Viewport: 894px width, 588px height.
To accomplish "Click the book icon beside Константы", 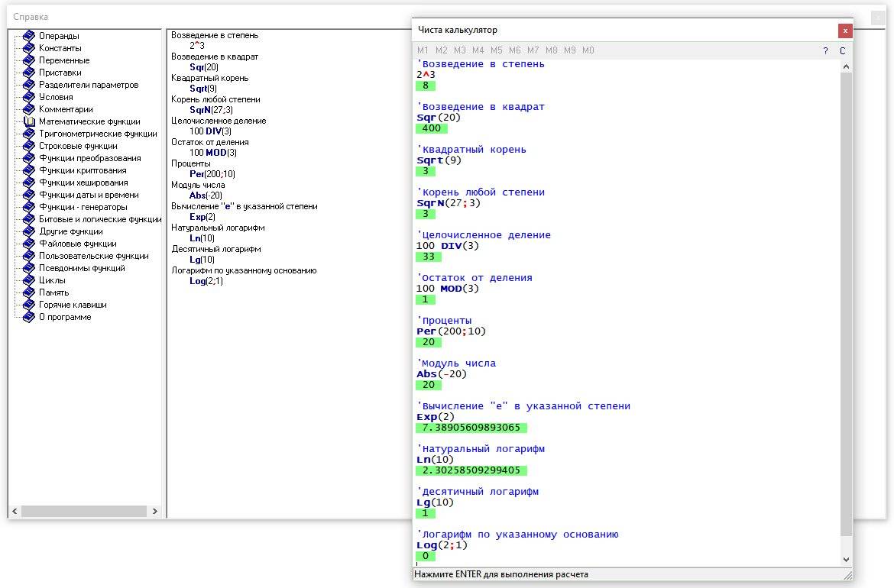I will [x=29, y=48].
